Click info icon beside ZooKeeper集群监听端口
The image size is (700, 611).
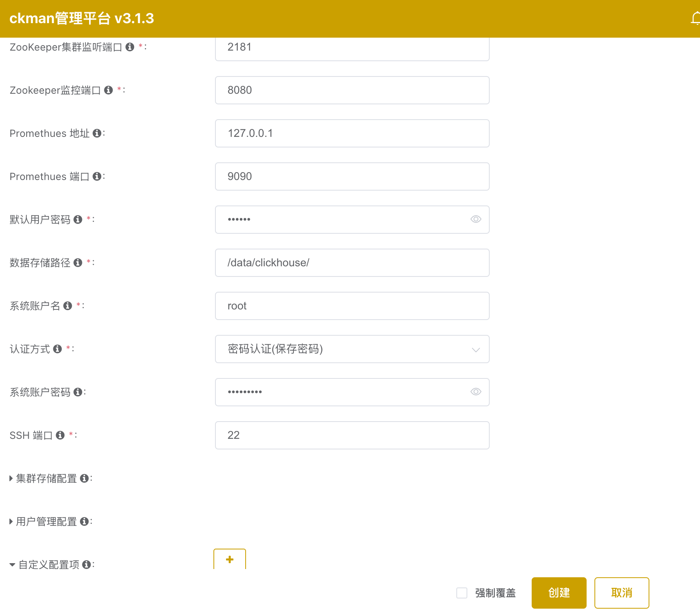[x=130, y=47]
